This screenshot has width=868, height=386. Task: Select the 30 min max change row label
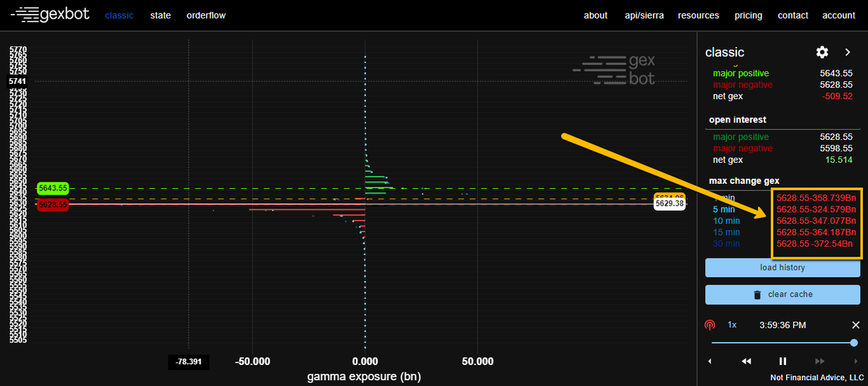(x=726, y=244)
